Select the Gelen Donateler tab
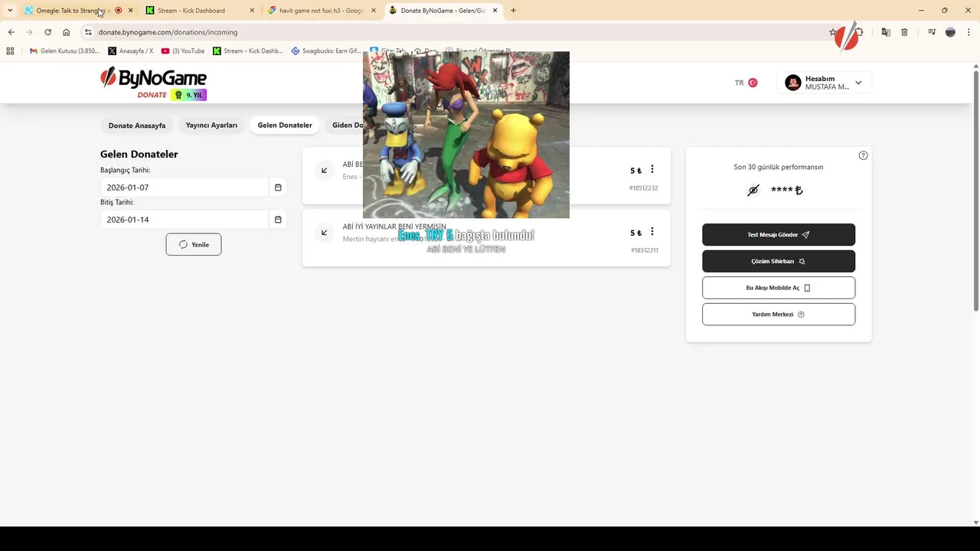Screen dimensions: 980x551 [x=285, y=126]
